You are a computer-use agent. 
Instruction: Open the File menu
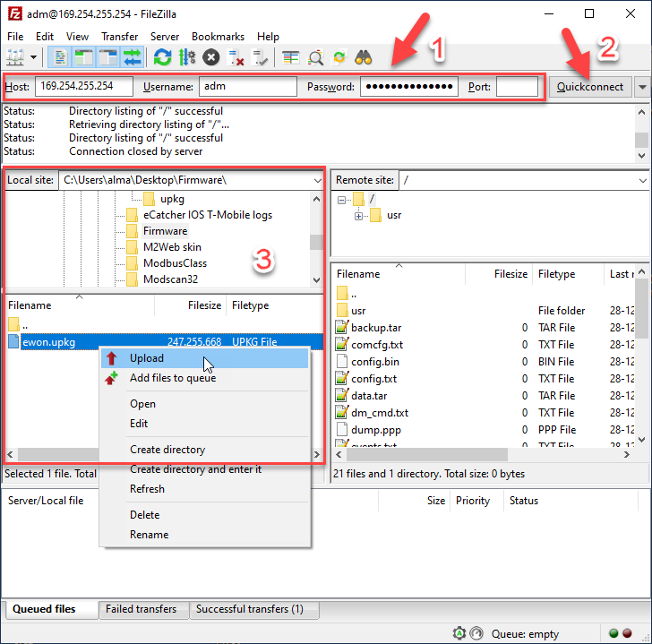point(15,37)
